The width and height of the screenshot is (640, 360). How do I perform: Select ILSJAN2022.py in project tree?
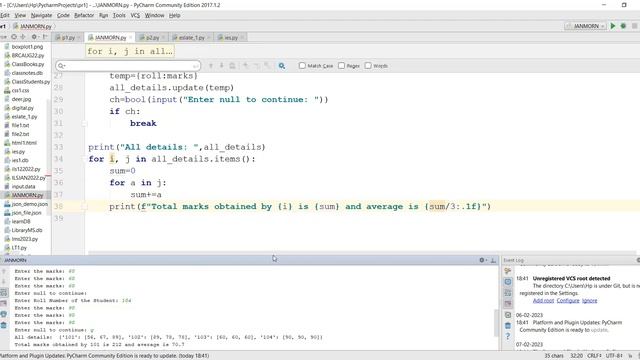24,178
